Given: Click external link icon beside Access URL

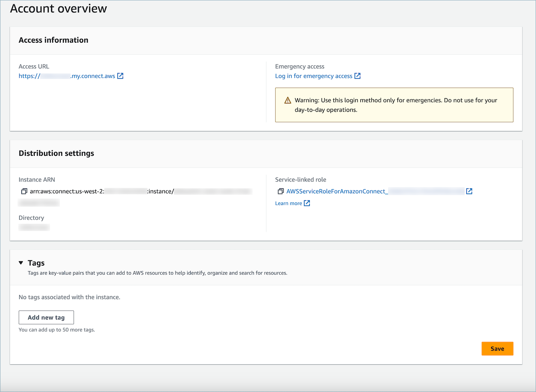Looking at the screenshot, I should tap(121, 76).
